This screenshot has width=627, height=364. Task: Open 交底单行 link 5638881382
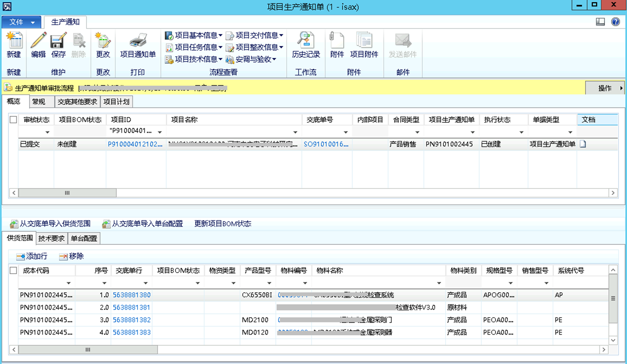pos(131,320)
